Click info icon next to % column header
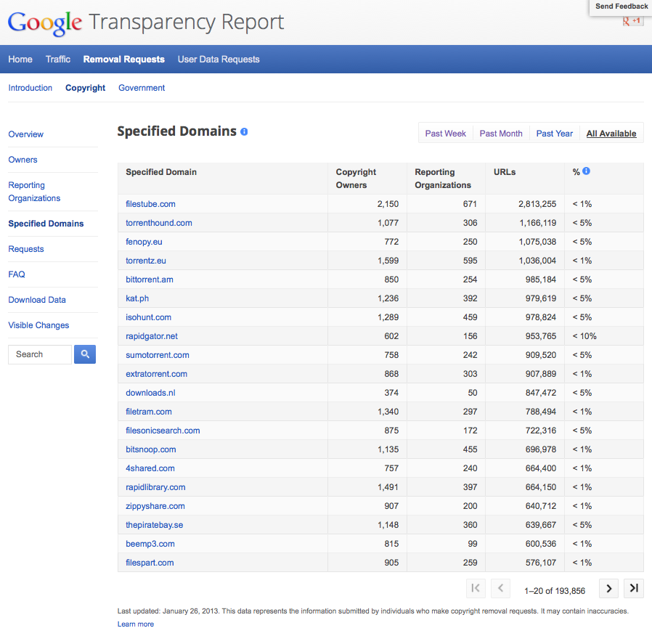 coord(586,171)
